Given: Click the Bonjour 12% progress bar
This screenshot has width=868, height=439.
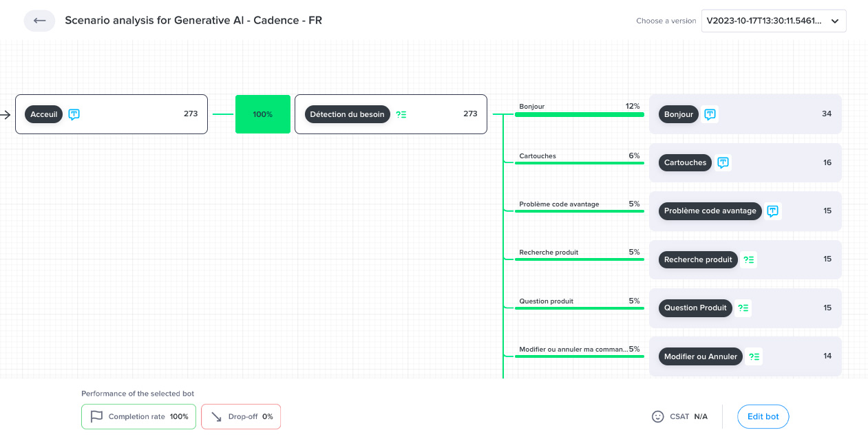Looking at the screenshot, I should (x=579, y=114).
